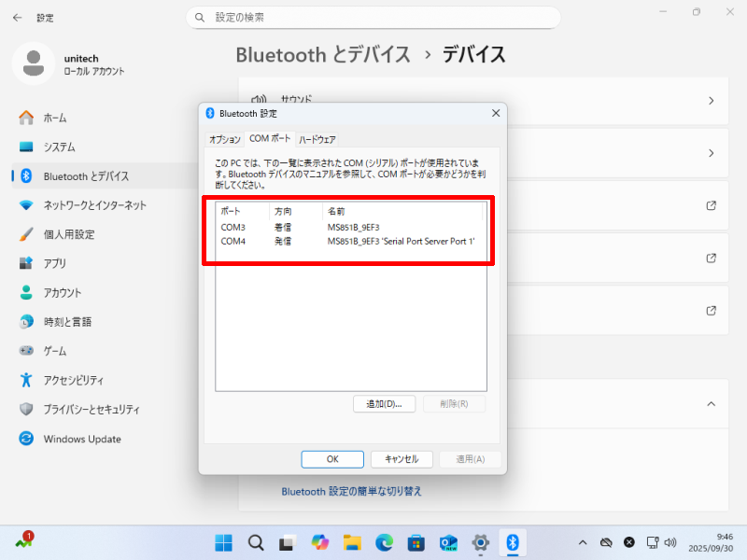Launch Copilot from the taskbar

[320, 542]
